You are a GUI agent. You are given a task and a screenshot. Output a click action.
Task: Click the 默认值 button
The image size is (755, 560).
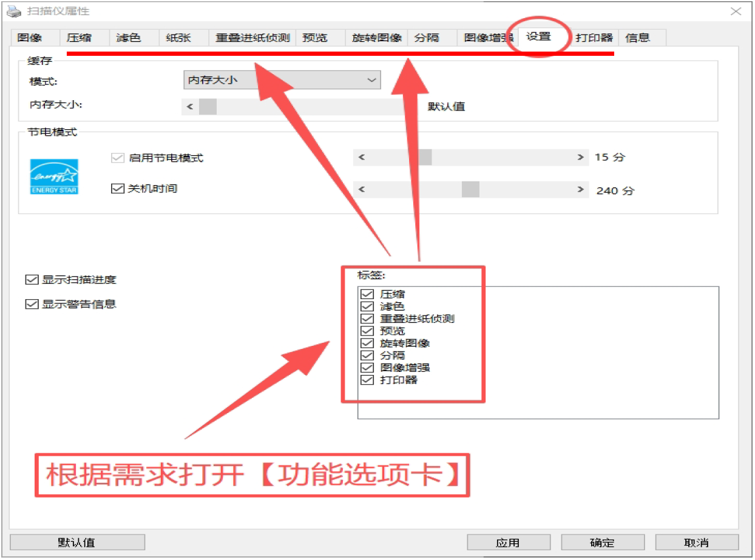78,542
